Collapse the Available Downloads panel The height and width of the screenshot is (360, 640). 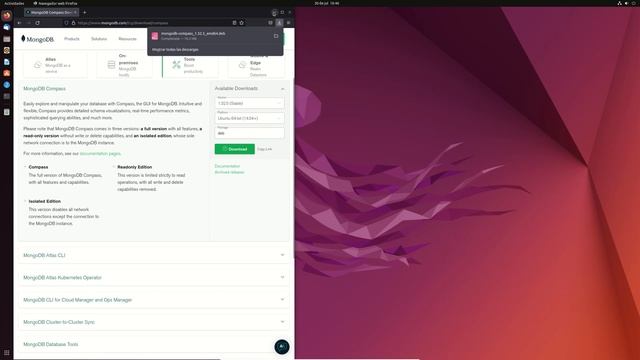(x=282, y=89)
